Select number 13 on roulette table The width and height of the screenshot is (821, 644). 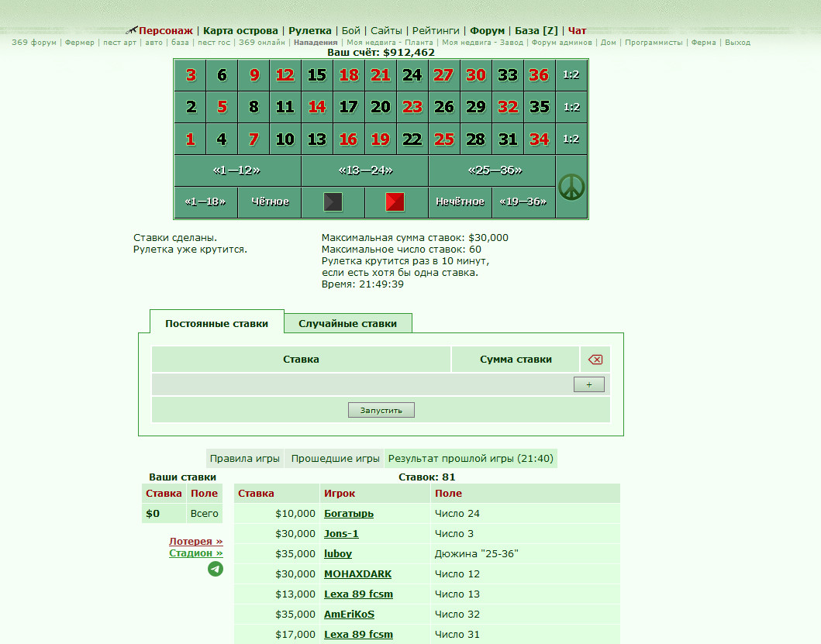[x=317, y=139]
